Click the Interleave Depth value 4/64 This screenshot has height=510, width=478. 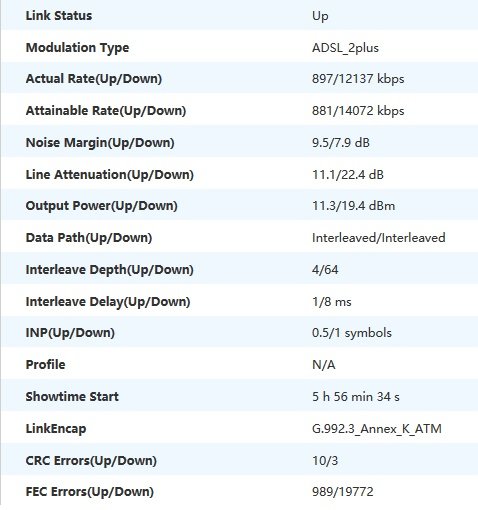click(x=325, y=270)
